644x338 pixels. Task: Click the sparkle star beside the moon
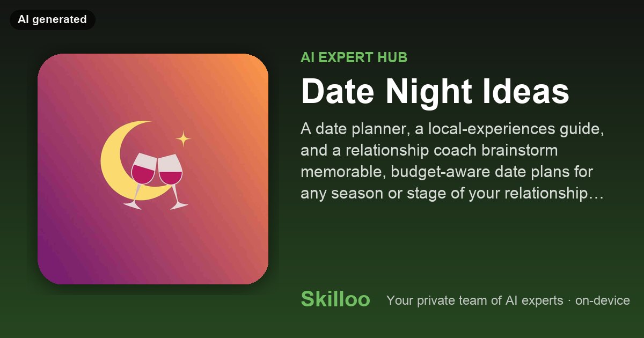tap(183, 138)
